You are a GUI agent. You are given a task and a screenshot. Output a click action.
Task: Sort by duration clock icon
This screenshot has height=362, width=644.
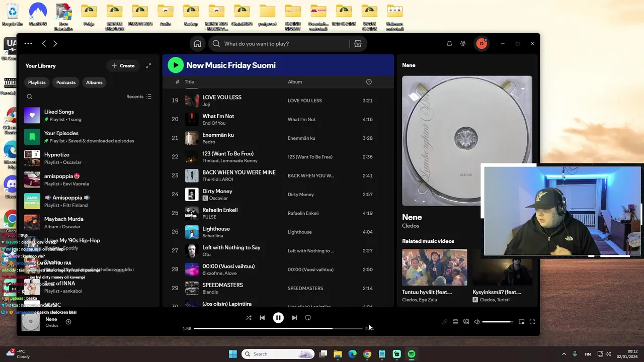coord(369,82)
